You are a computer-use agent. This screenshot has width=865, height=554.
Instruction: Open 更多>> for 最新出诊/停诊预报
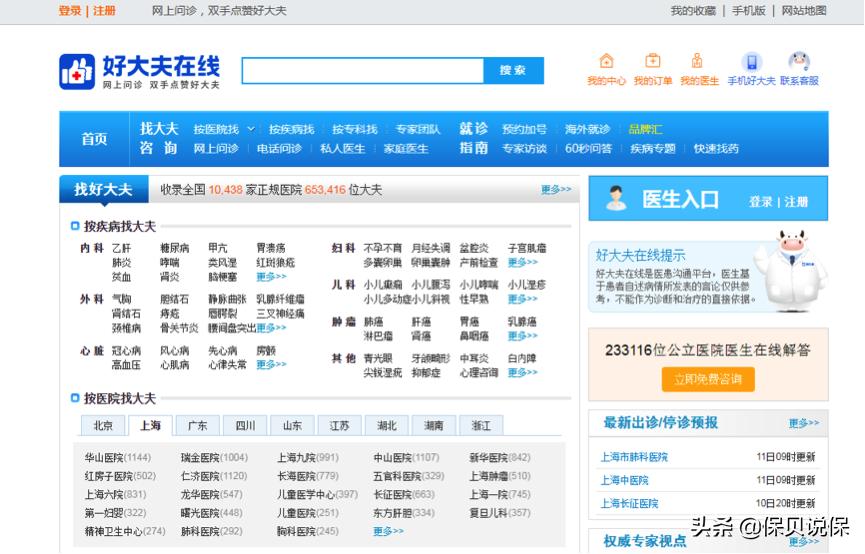[804, 423]
